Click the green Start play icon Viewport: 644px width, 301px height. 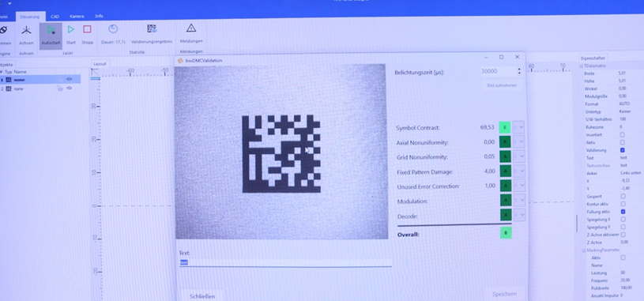[x=71, y=29]
